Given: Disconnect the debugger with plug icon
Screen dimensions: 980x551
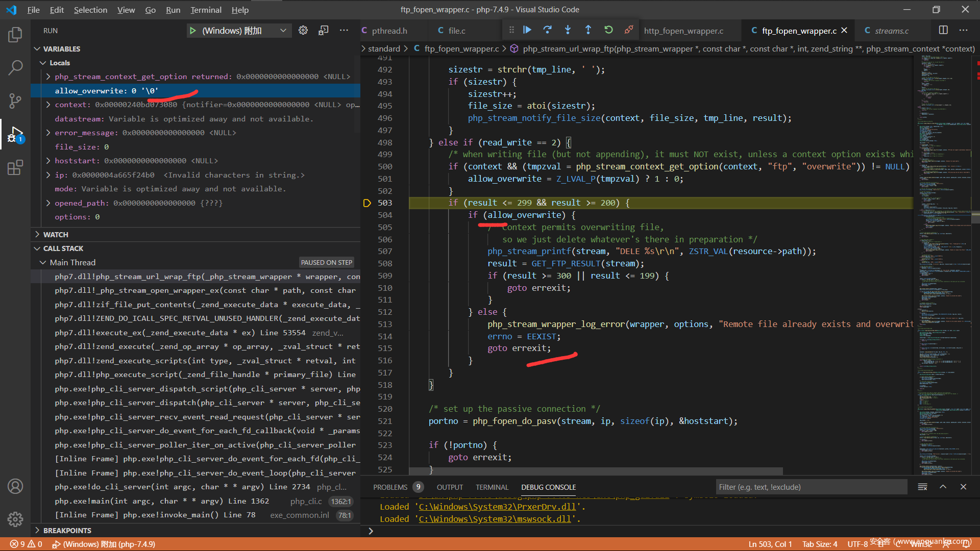Looking at the screenshot, I should [629, 30].
